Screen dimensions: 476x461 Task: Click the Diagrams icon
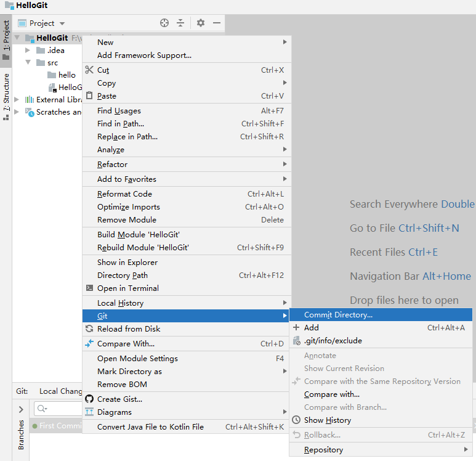click(x=89, y=412)
